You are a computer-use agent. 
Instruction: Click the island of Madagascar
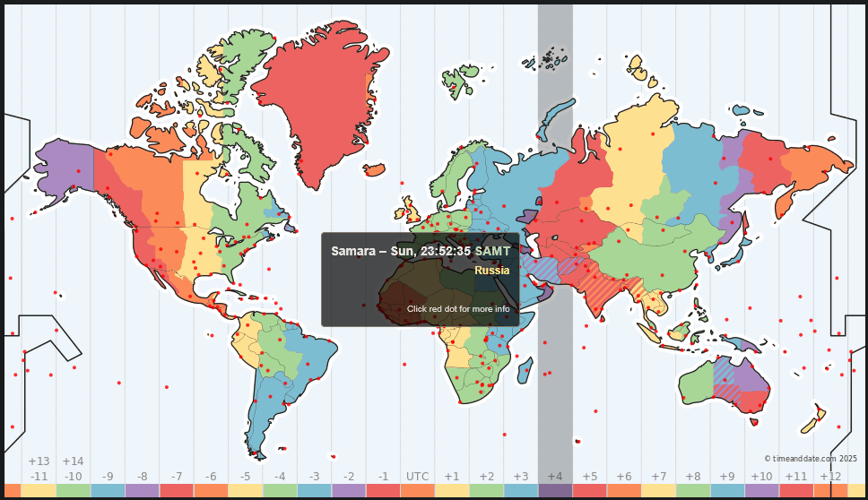coord(525,371)
